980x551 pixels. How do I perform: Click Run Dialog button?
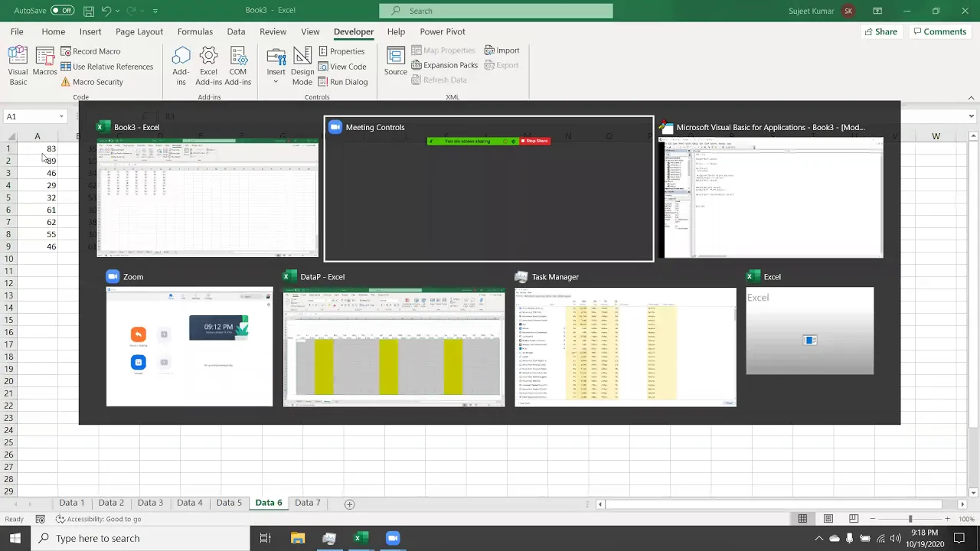[x=343, y=82]
